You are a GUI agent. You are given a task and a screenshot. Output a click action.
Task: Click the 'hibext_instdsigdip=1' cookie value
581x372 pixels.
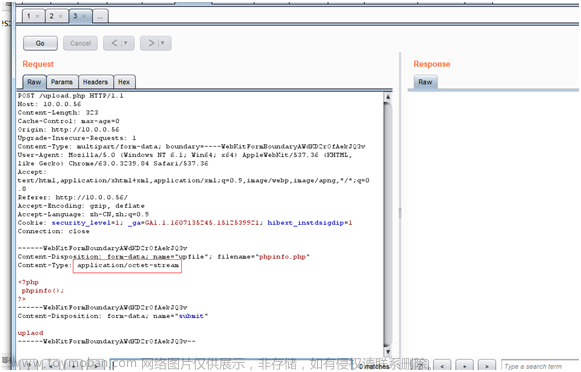(x=310, y=223)
